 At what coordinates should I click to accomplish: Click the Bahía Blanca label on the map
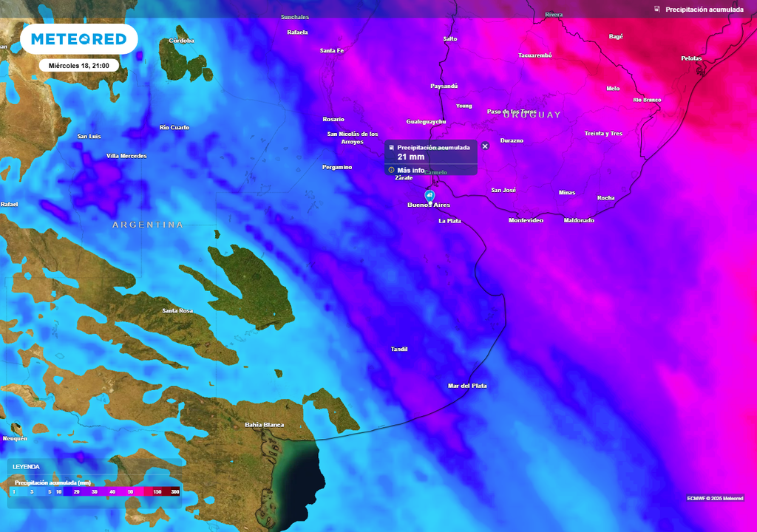pos(264,425)
